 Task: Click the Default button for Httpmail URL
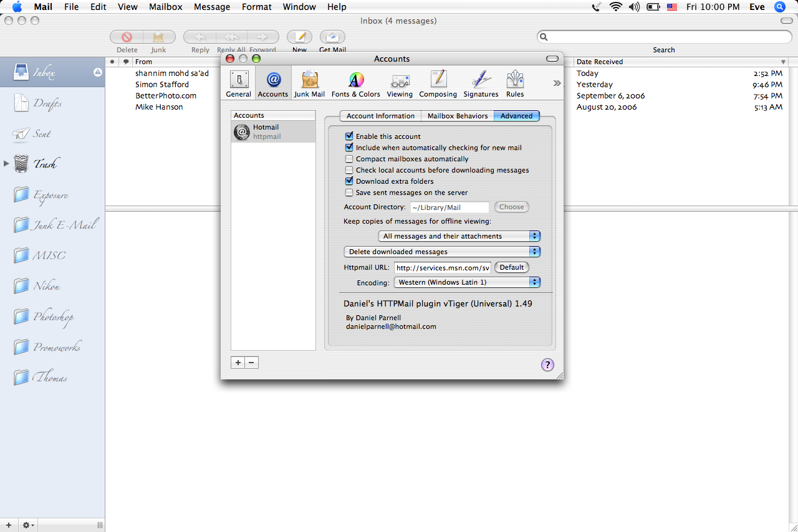click(512, 267)
